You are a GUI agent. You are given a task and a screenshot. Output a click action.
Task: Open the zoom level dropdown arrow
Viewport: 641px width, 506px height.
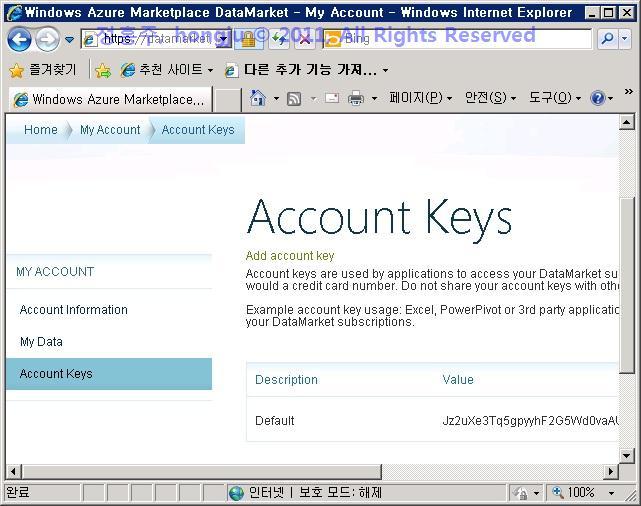point(611,493)
